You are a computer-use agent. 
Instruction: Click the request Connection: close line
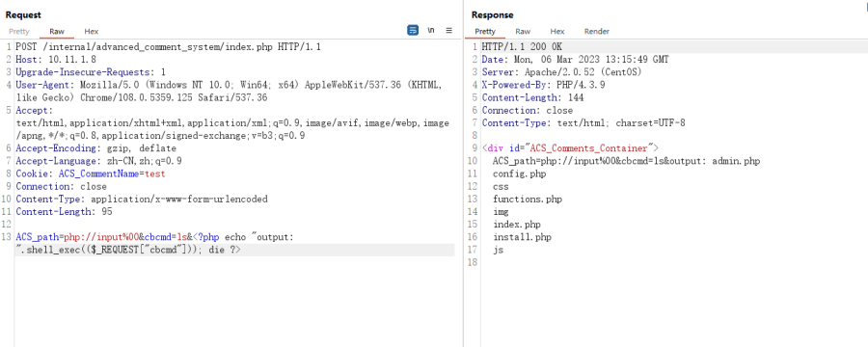pos(61,186)
